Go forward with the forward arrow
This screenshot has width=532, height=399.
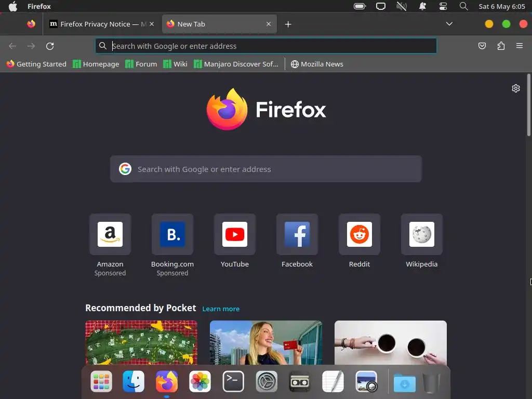click(31, 46)
